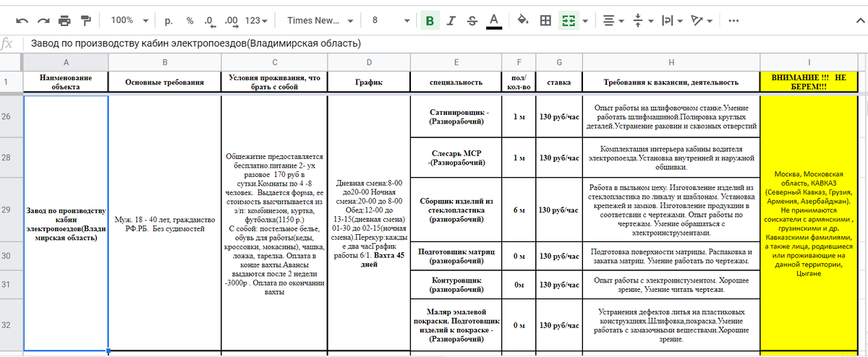The height and width of the screenshot is (357, 868).
Task: Click the 'Муж. 18 - 40 лет' requirements cell
Action: (165, 224)
